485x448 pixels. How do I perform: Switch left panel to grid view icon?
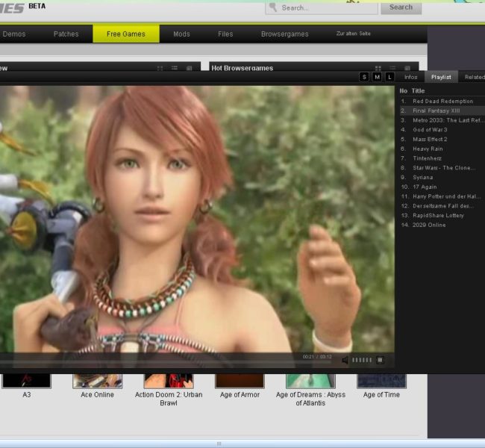160,68
